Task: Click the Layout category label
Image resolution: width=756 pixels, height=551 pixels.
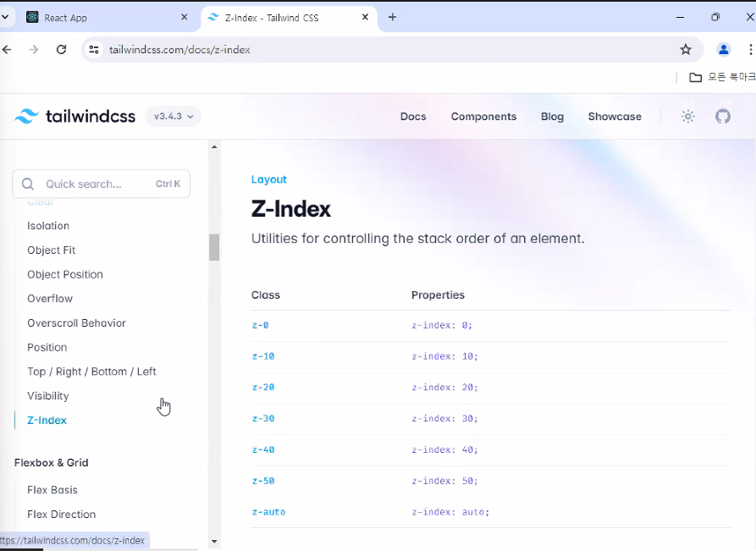Action: click(x=268, y=179)
